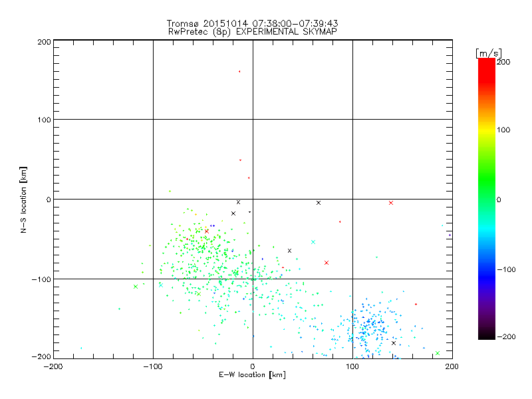Click the N-S axis tick label '100'
Viewport: 532px width, 399px height.
(44, 120)
